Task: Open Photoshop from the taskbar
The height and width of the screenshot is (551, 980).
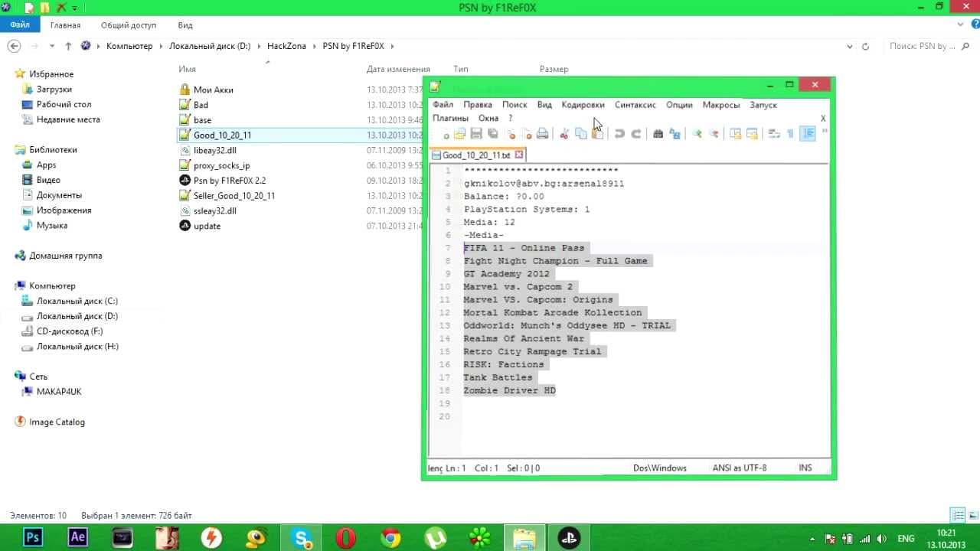Action: [34, 537]
